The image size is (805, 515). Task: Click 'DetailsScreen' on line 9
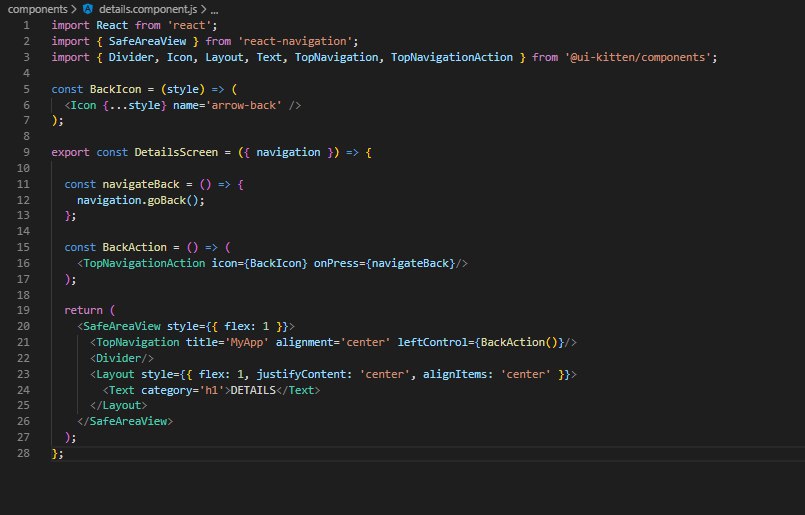176,152
